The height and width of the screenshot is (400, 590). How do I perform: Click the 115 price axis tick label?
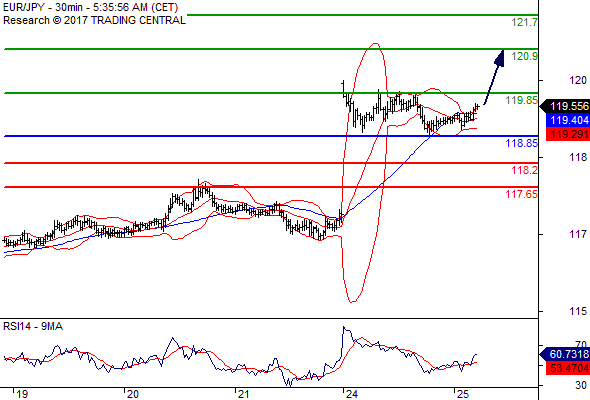click(x=578, y=312)
